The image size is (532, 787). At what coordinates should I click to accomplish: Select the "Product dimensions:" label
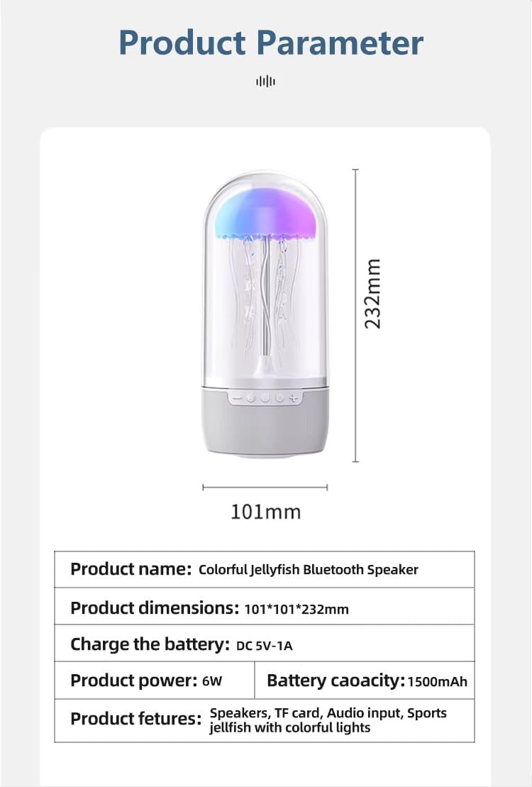[x=154, y=608]
